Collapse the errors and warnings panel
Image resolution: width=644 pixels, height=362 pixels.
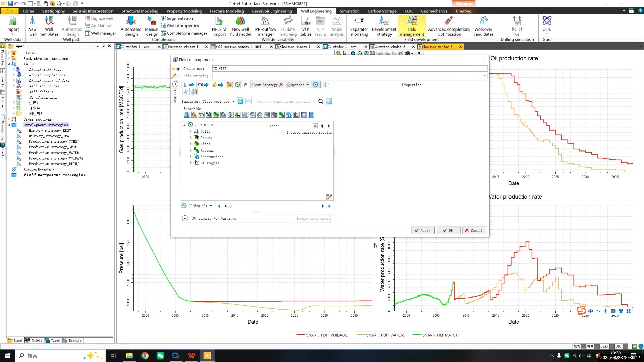(x=185, y=218)
